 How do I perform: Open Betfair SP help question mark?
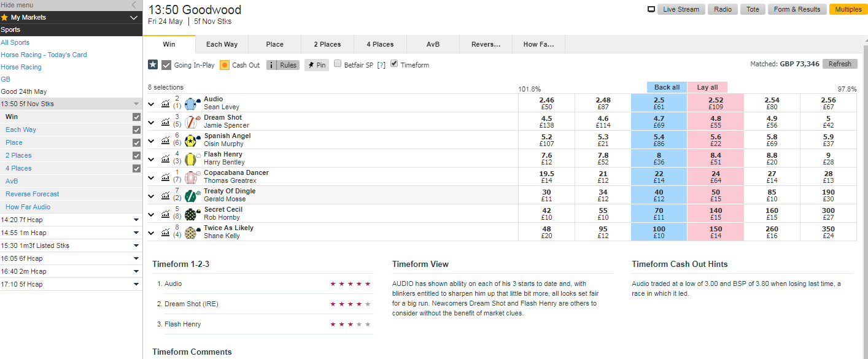point(381,65)
